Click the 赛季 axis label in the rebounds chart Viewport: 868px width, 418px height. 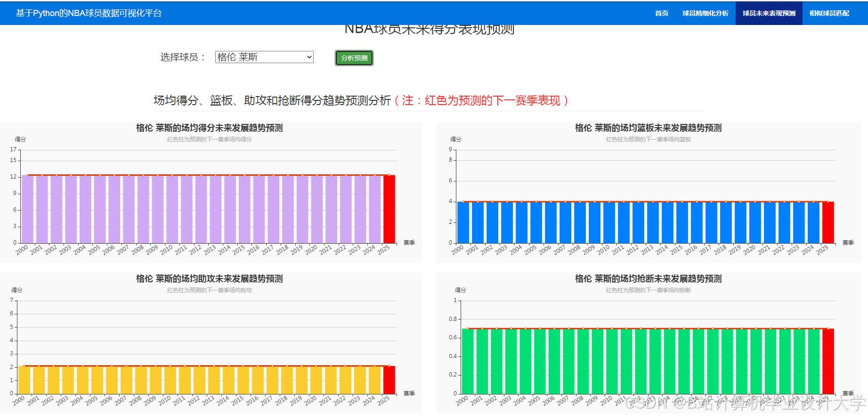click(x=848, y=243)
